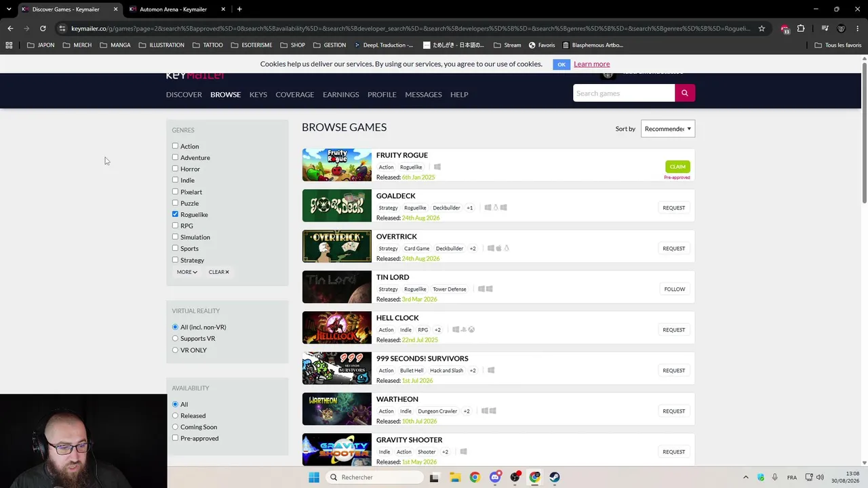Open the DISCOVER menu item
Image resolution: width=868 pixels, height=488 pixels.
(x=184, y=94)
